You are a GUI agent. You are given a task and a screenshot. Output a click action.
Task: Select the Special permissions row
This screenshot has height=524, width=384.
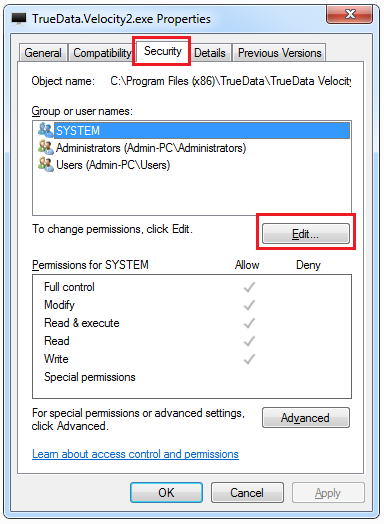pyautogui.click(x=192, y=377)
